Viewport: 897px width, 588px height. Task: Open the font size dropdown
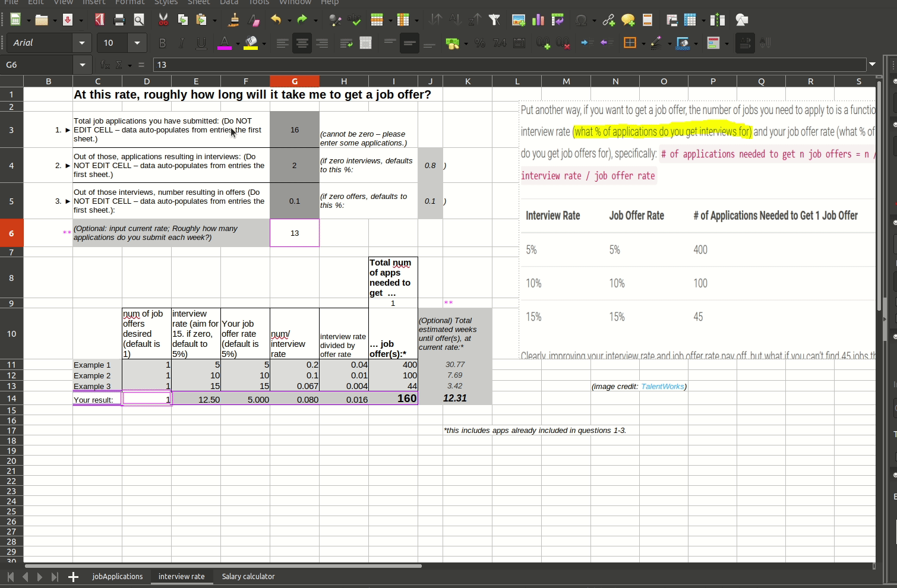137,43
